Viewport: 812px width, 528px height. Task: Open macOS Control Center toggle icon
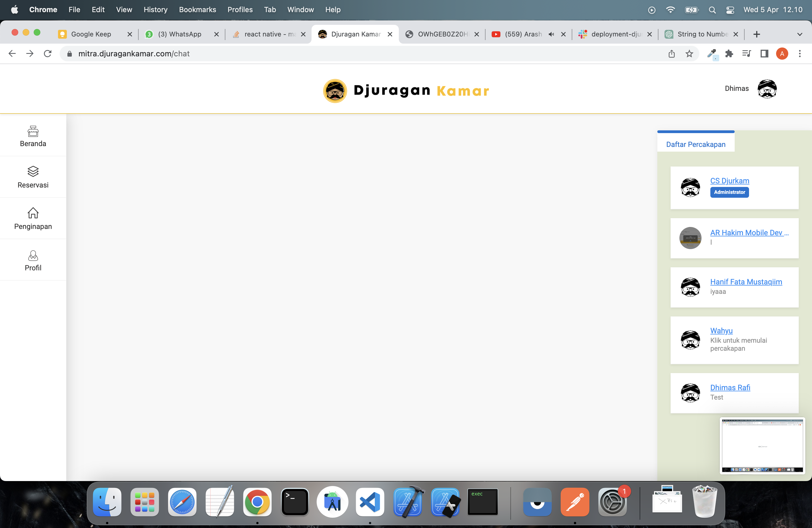click(x=730, y=10)
